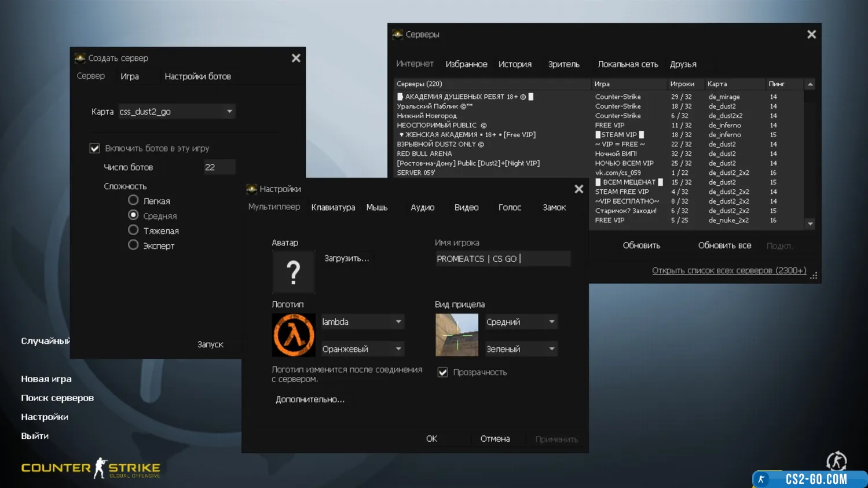Screen dimensions: 868x488
Task: Click the scroll-up arrow in server list
Action: [810, 85]
